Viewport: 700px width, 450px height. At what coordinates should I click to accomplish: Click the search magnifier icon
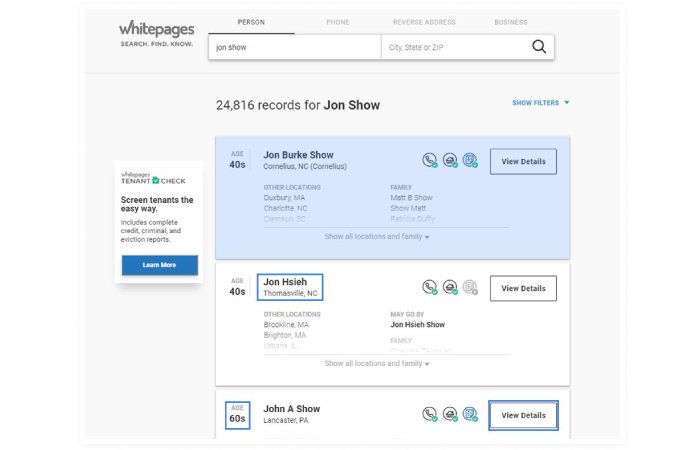(x=539, y=46)
